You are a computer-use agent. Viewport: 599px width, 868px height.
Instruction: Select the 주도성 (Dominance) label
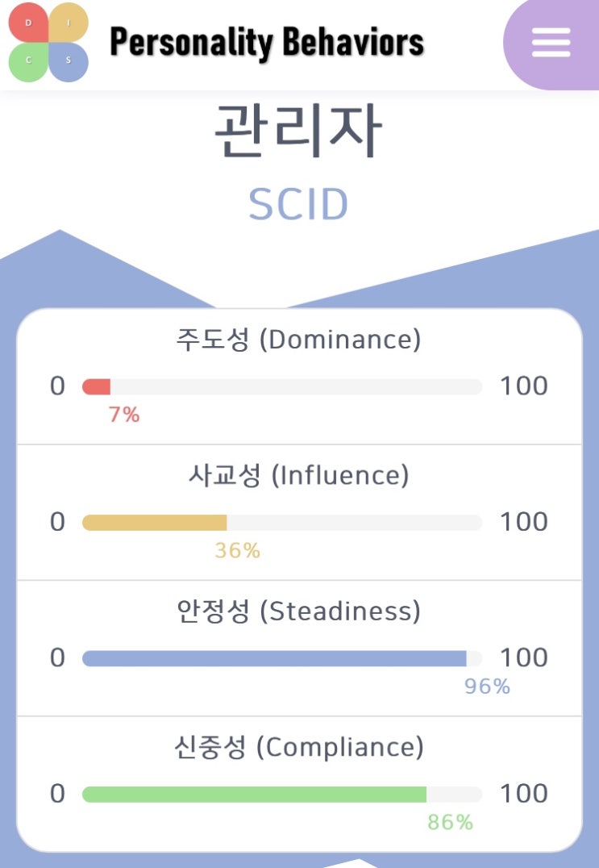click(298, 340)
